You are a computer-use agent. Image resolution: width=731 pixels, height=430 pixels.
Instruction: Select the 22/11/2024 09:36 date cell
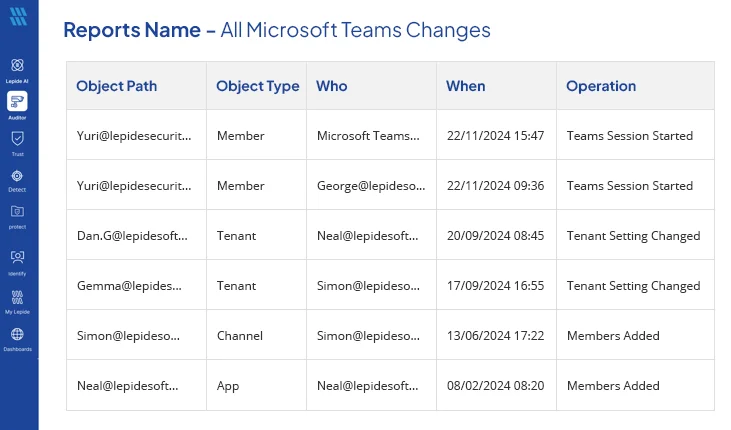495,186
